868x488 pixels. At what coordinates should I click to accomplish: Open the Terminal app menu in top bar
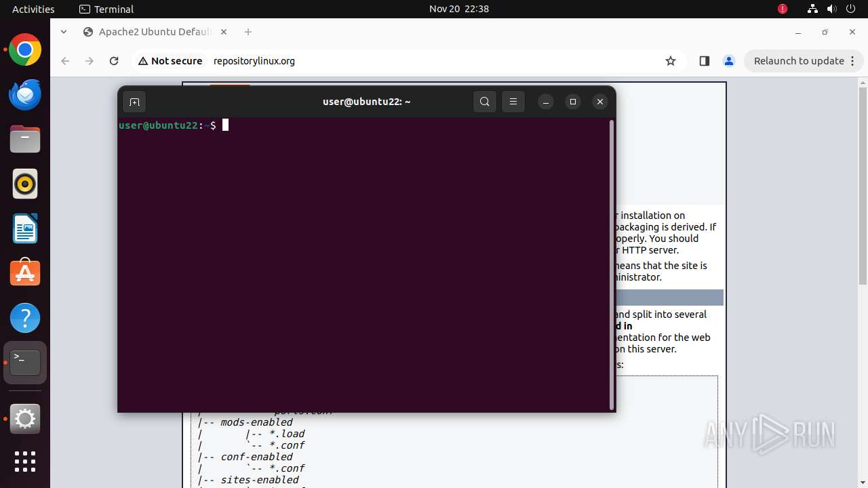coord(106,9)
